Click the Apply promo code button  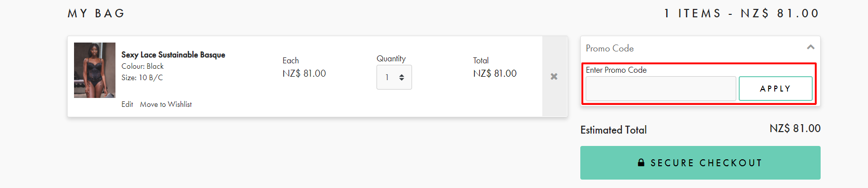[x=776, y=89]
